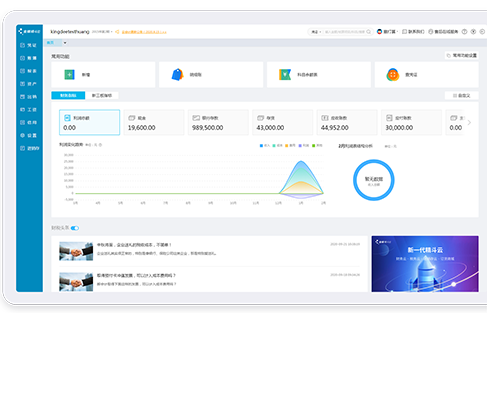Viewport: 490px width, 420px height.
Task: Click the green plus 新增 shortcut icon
Action: point(69,75)
